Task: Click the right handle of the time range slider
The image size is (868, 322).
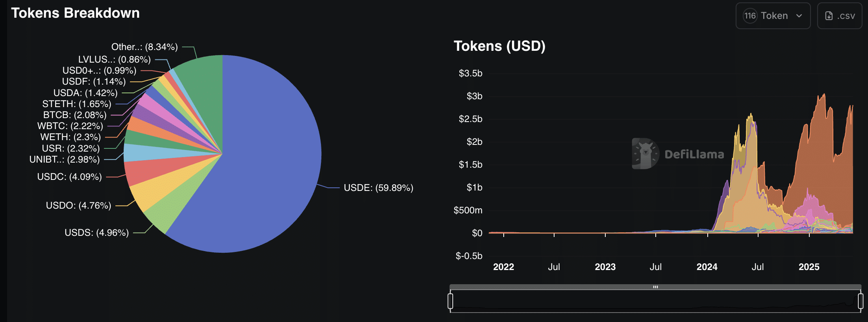Action: click(861, 301)
